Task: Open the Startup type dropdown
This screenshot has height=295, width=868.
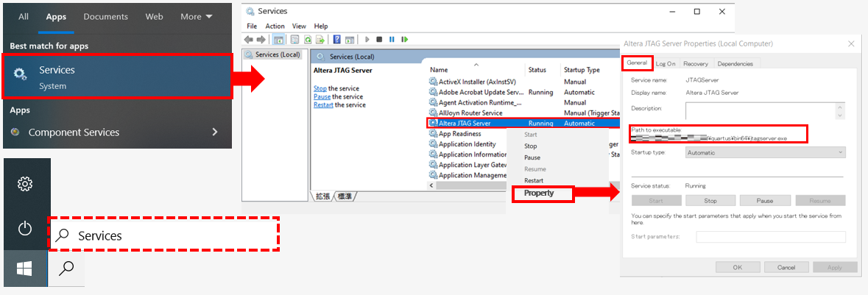Action: coord(765,152)
